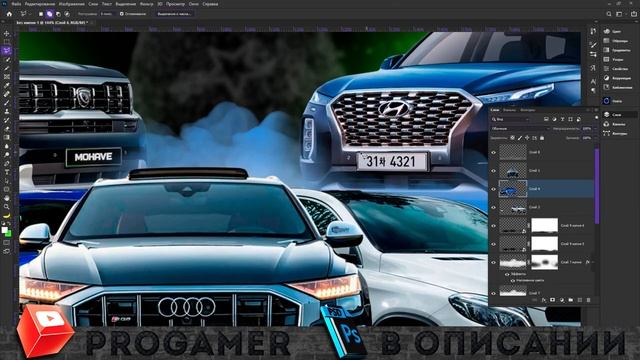Delete layer with trash icon
The width and height of the screenshot is (640, 360).
[588, 300]
